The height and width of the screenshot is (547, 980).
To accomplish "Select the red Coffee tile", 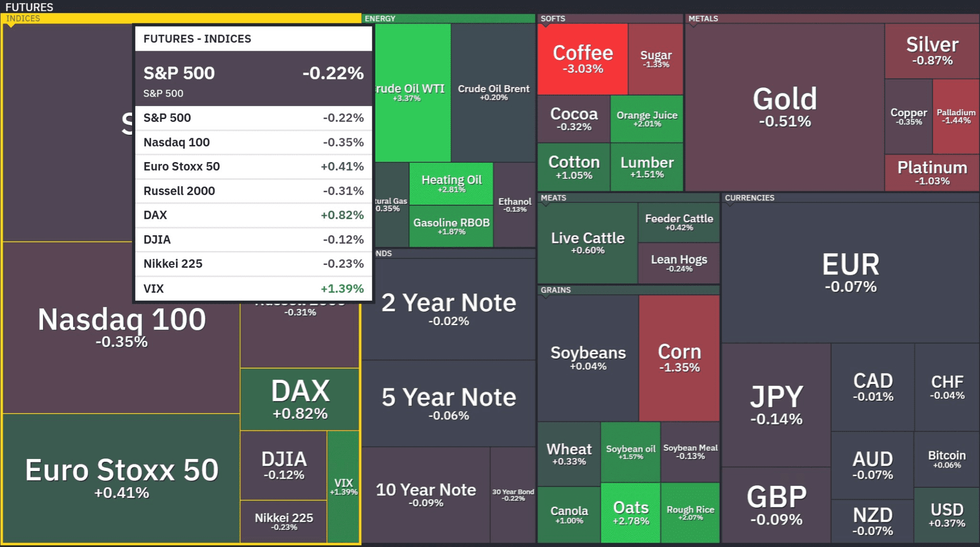I will [x=582, y=59].
